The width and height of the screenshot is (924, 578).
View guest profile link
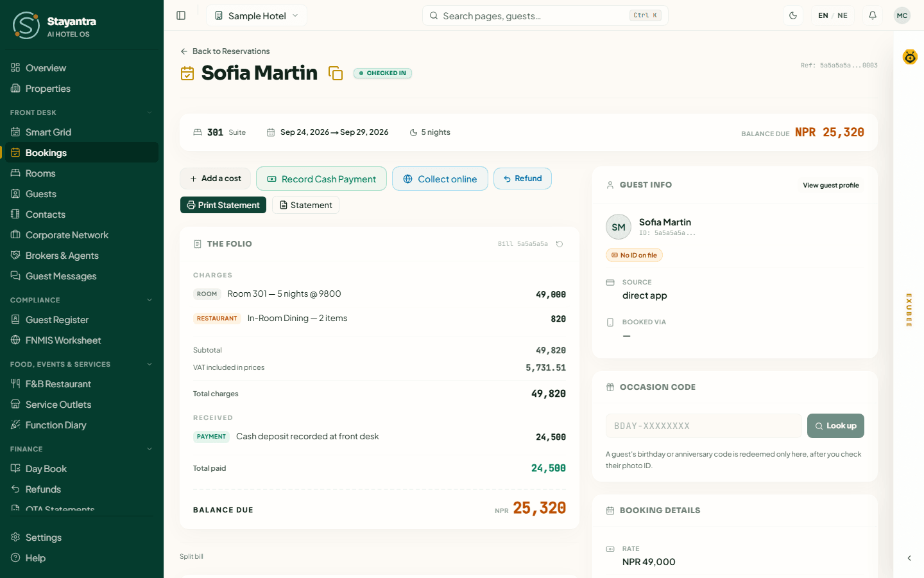point(831,186)
